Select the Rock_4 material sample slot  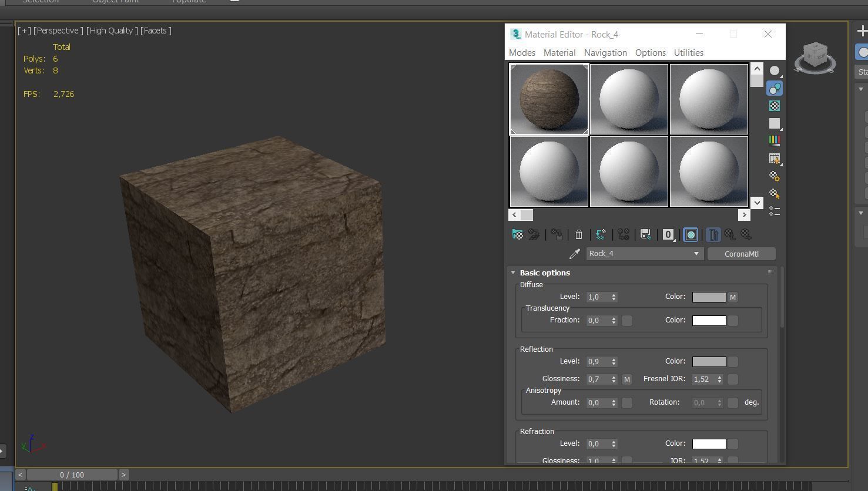point(549,99)
